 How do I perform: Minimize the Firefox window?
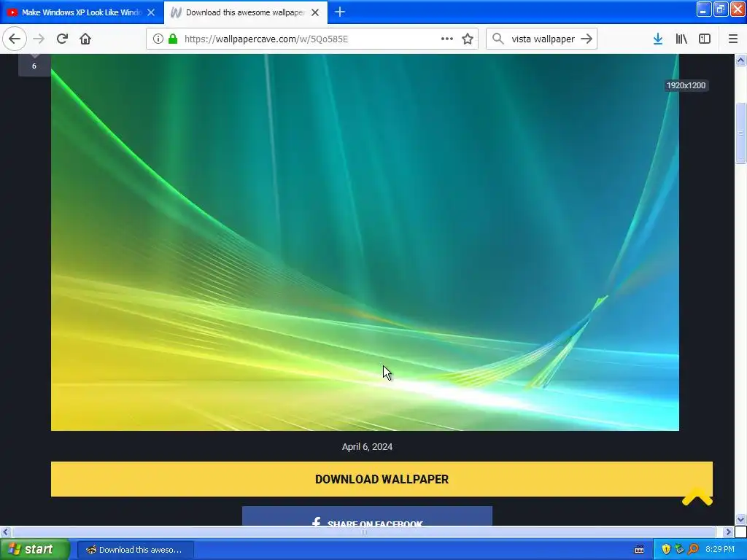coord(704,9)
